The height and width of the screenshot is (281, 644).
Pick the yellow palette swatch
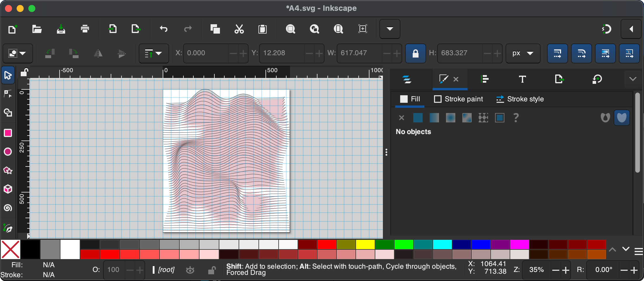coord(365,244)
